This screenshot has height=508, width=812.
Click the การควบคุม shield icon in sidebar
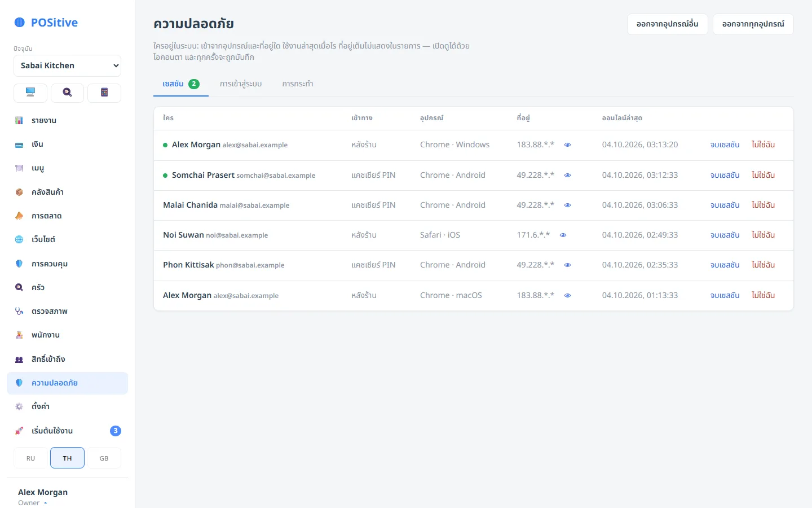[x=19, y=264]
